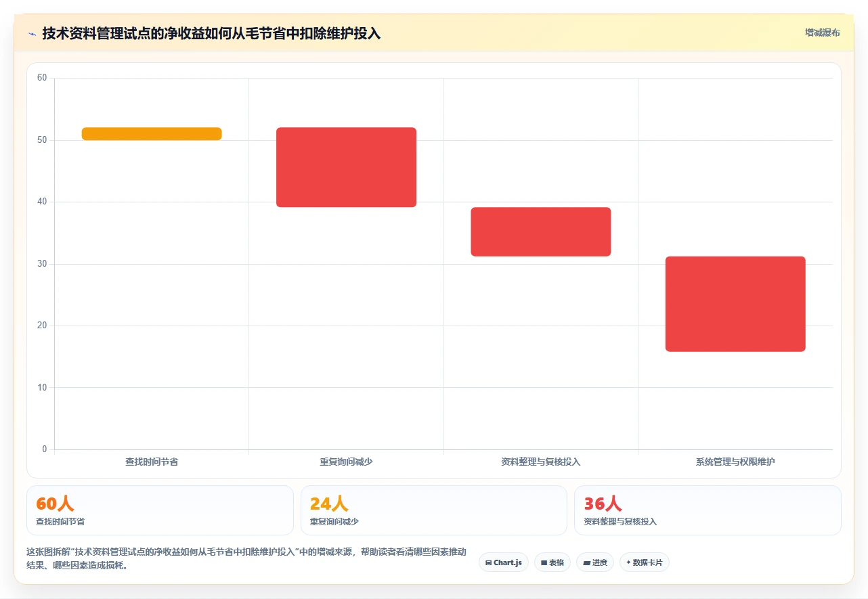Click y-axis tick value 40
868x599 pixels.
(x=42, y=202)
